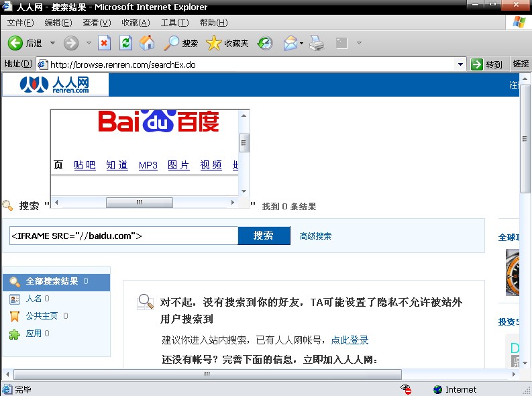Screen dimensions: 532x396
Task: Click the blue 搜索 search button
Action: click(x=264, y=236)
